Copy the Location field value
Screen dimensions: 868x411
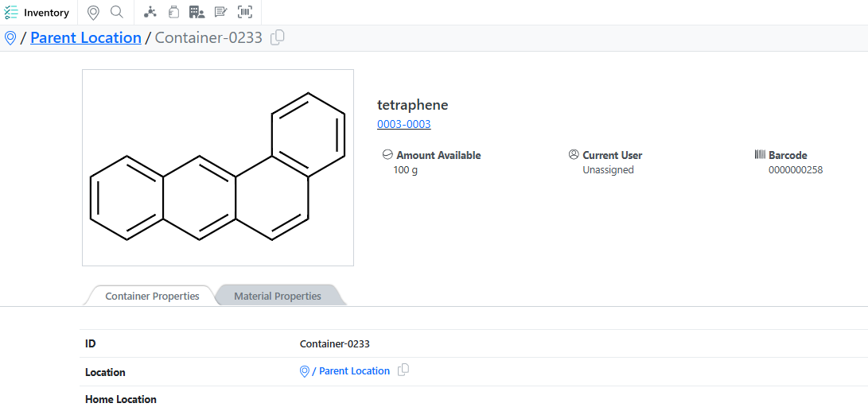(x=403, y=370)
